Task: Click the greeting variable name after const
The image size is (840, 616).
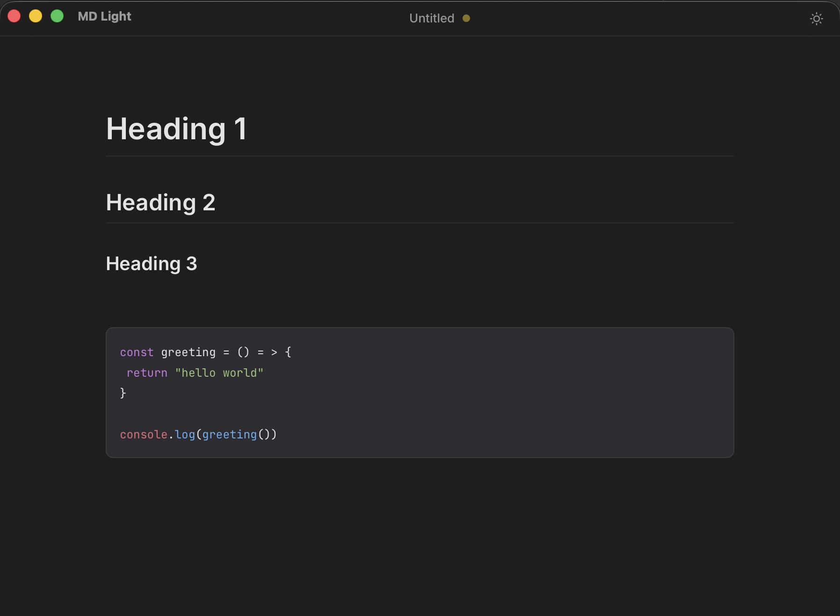Action: point(188,352)
